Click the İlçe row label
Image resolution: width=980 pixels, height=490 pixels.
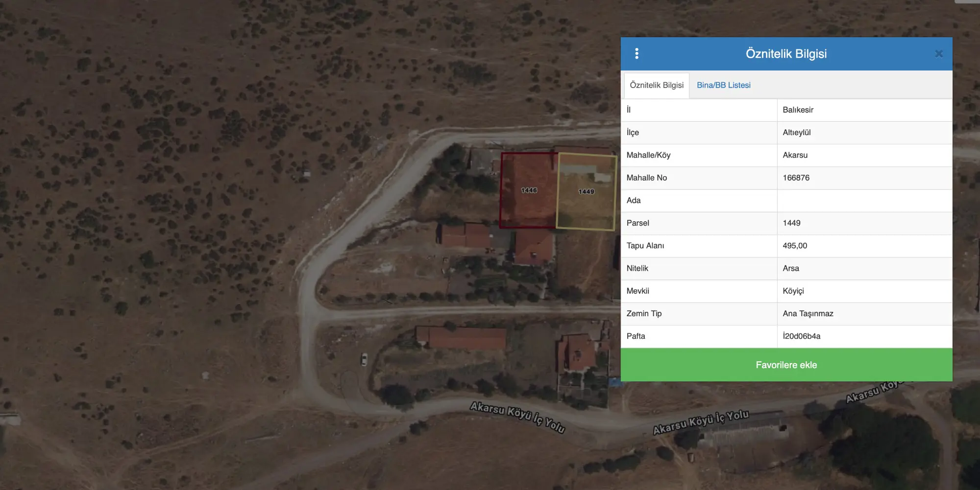point(632,132)
